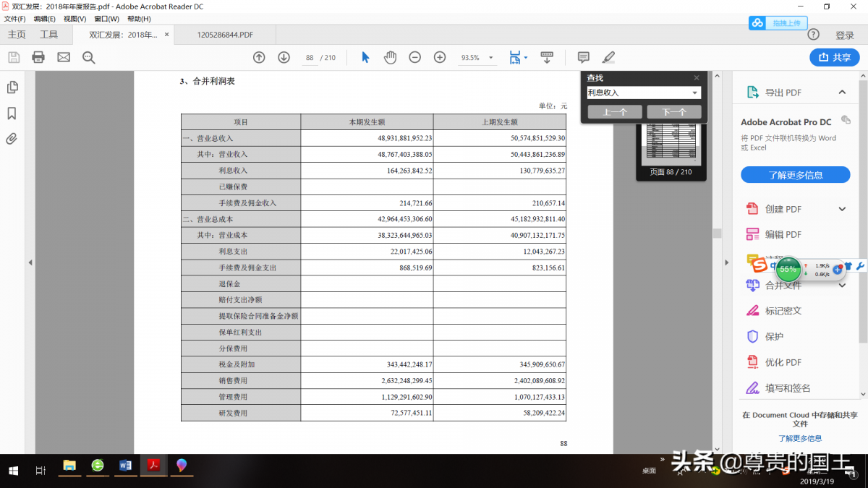868x488 pixels.
Task: Click the 了解更多信息 blue button
Action: [x=795, y=175]
